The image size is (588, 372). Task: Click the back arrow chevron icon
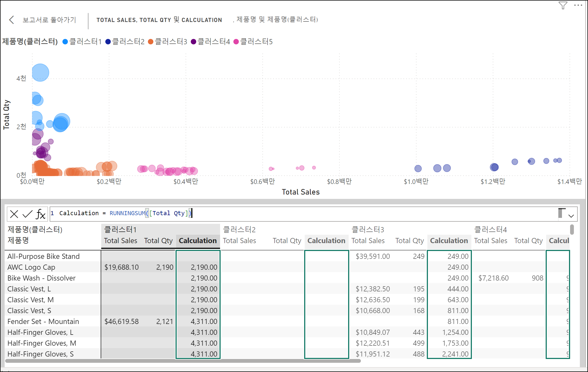[11, 20]
